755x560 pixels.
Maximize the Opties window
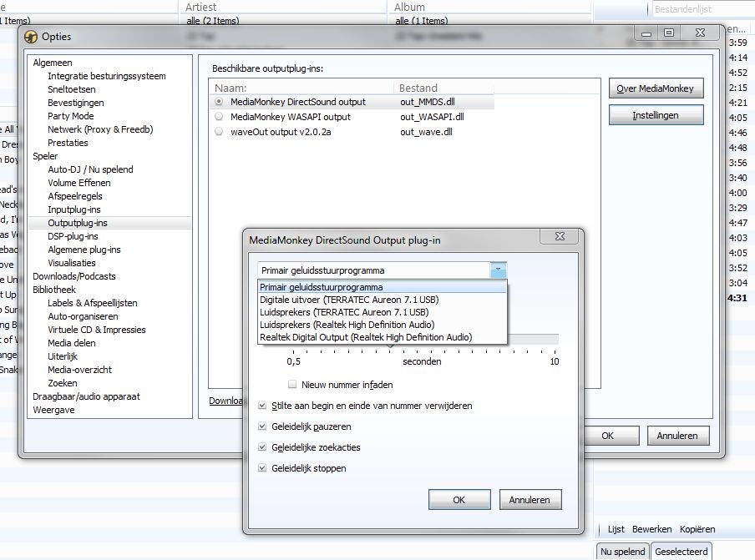tap(669, 33)
